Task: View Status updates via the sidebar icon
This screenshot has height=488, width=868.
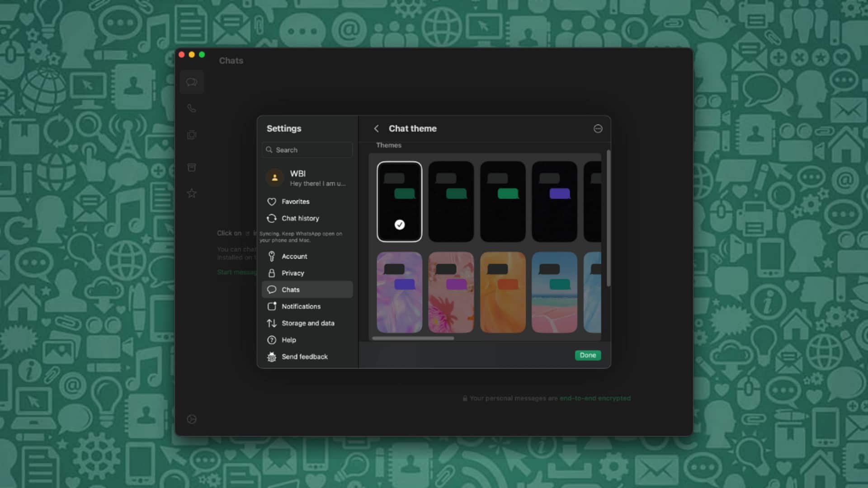Action: (192, 136)
